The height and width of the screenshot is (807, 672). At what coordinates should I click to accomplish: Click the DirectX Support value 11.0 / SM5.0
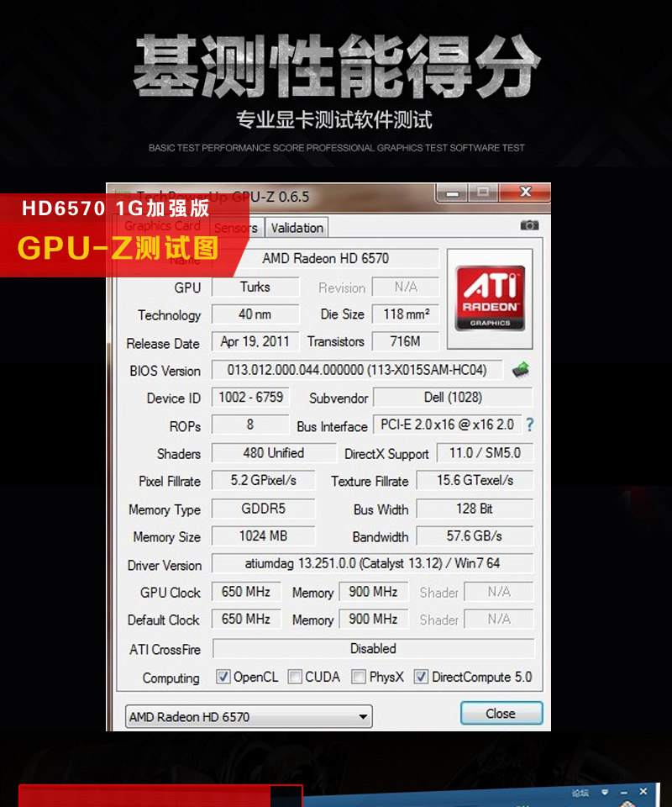485,453
